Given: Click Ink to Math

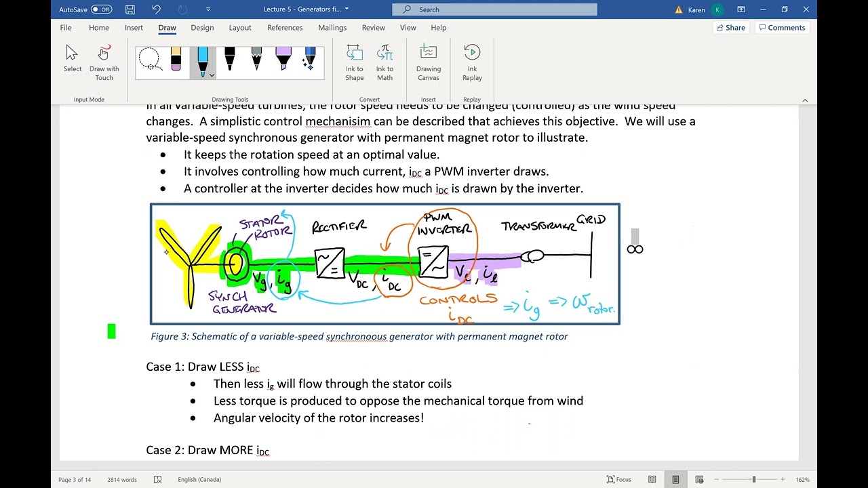Looking at the screenshot, I should (384, 63).
